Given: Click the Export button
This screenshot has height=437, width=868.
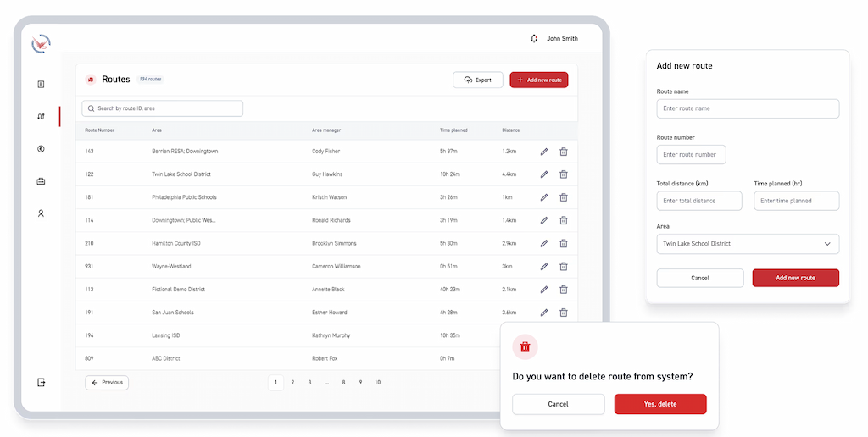Looking at the screenshot, I should 478,80.
